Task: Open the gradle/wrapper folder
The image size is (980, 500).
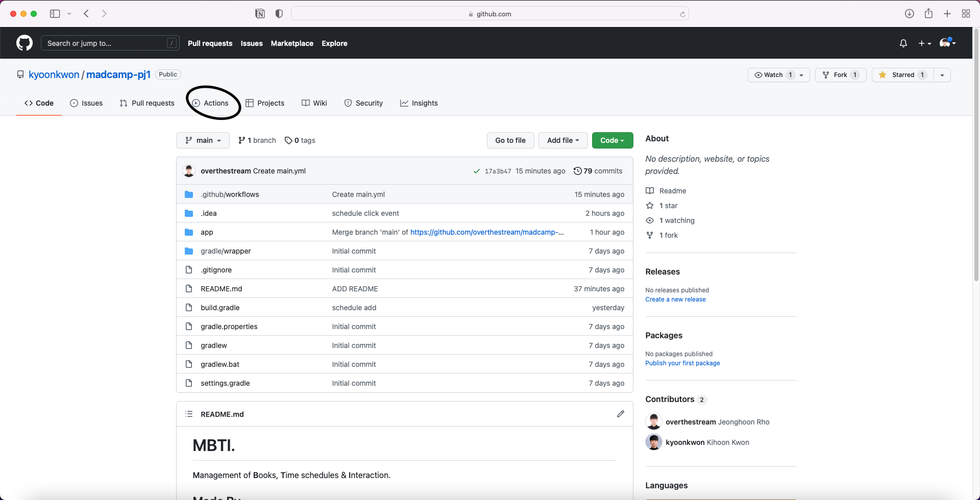Action: (x=226, y=251)
